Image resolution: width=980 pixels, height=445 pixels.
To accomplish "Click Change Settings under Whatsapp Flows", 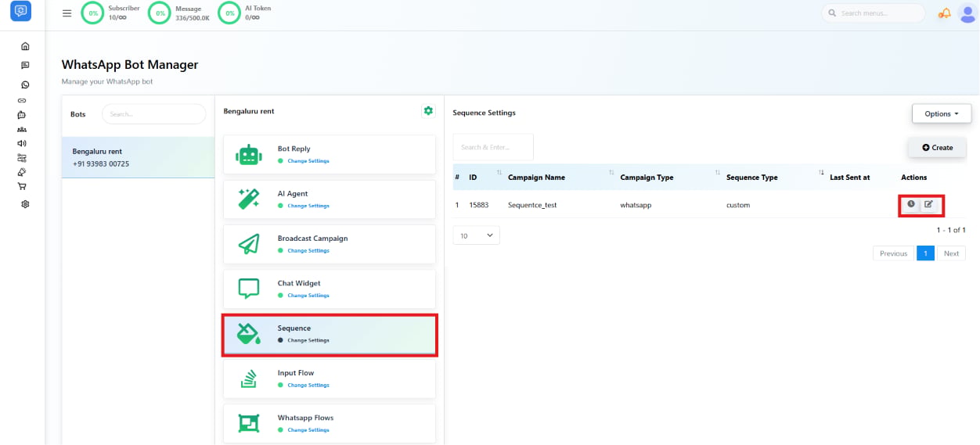I will (308, 429).
